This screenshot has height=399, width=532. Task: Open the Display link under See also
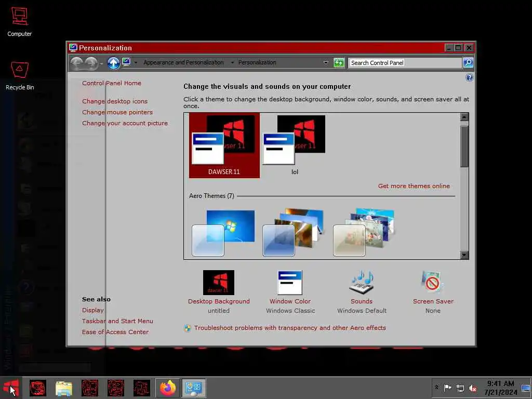tap(92, 310)
